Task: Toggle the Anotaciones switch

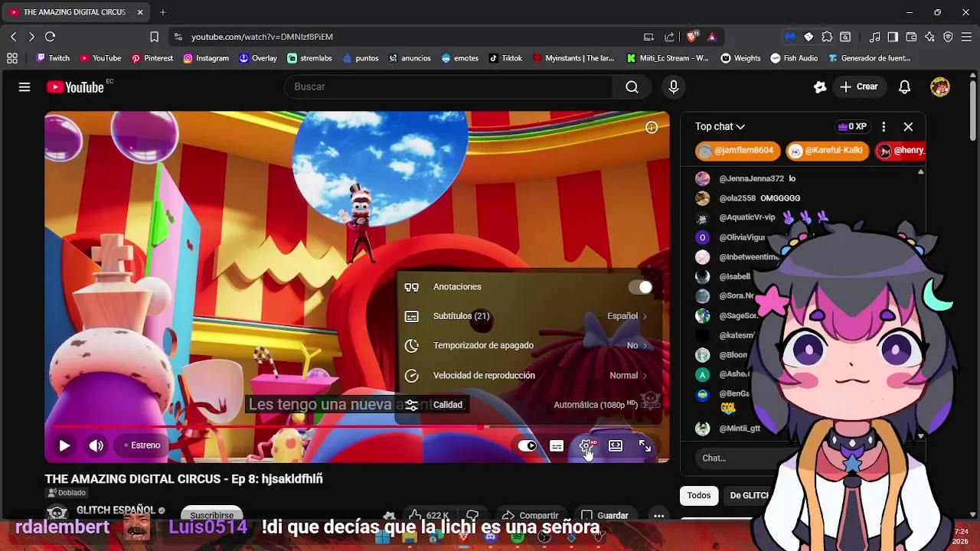Action: click(x=640, y=287)
